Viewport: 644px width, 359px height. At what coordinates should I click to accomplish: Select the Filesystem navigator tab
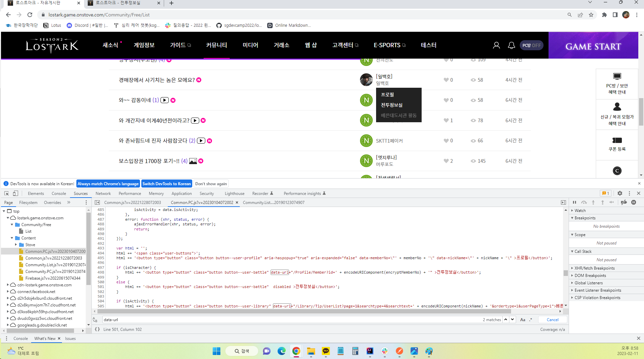tap(28, 202)
